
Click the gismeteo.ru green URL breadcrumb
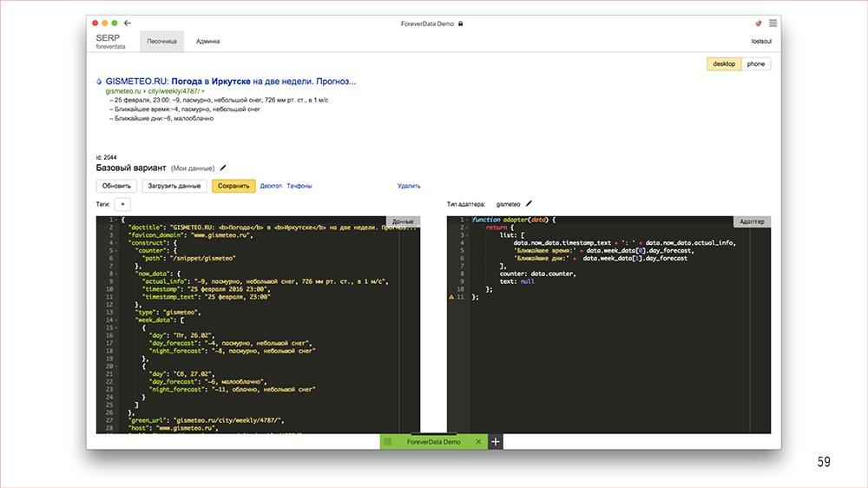pyautogui.click(x=152, y=91)
